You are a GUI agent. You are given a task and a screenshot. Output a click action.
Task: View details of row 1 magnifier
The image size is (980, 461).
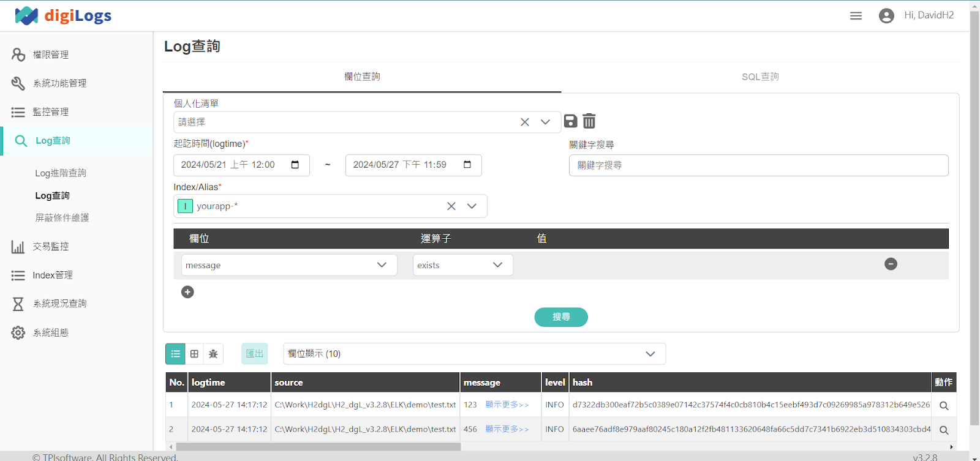click(x=944, y=405)
